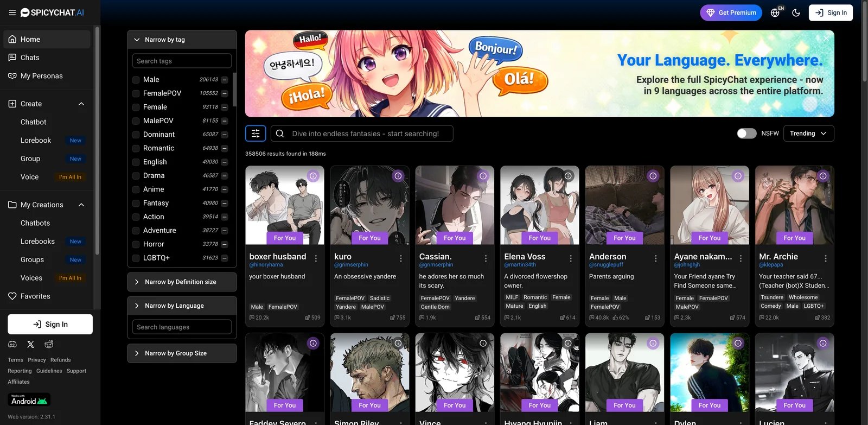868x425 pixels.
Task: Open the language globe icon
Action: tap(776, 12)
